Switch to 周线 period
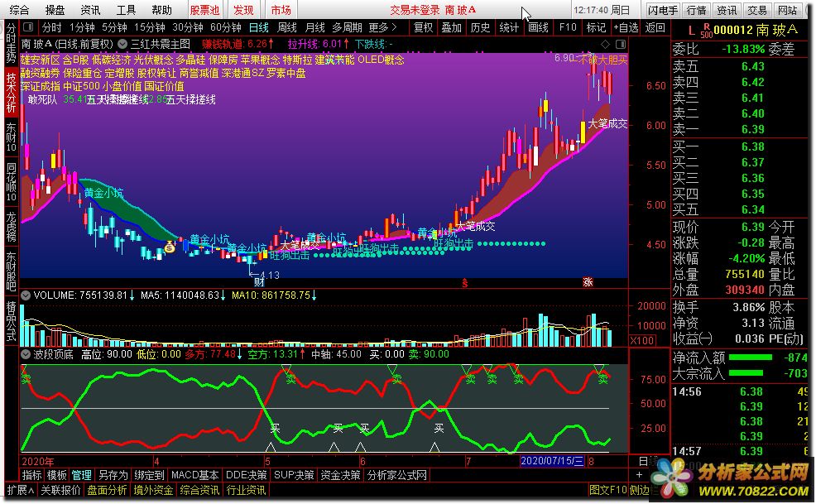Viewport: 816px width, 504px height. [x=286, y=27]
